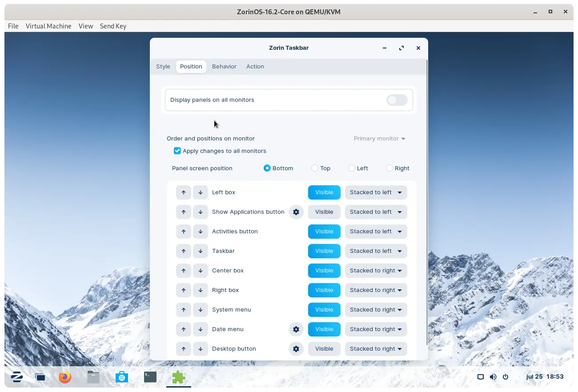Screen dimensions: 578x392
Task: Expand Primary monitor dropdown
Action: coord(379,139)
